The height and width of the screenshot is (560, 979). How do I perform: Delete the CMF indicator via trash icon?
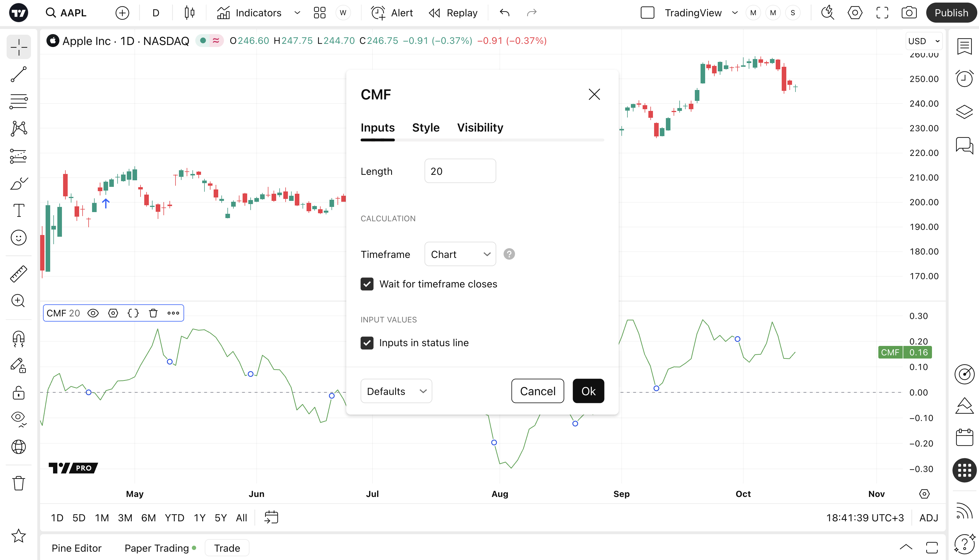click(x=153, y=313)
